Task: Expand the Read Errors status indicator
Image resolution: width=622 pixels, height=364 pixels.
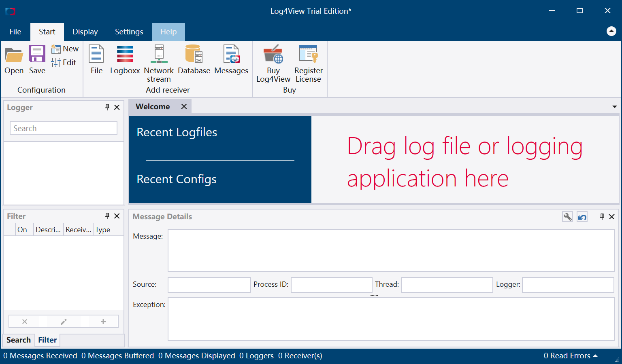Action: pos(595,356)
